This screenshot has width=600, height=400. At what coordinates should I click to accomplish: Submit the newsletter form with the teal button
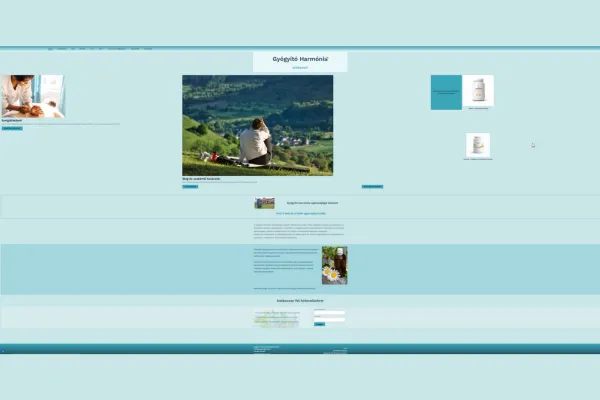320,324
